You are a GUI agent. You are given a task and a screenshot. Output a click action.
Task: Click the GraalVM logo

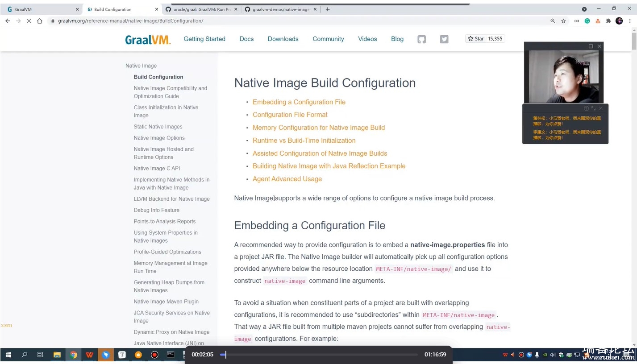point(148,40)
